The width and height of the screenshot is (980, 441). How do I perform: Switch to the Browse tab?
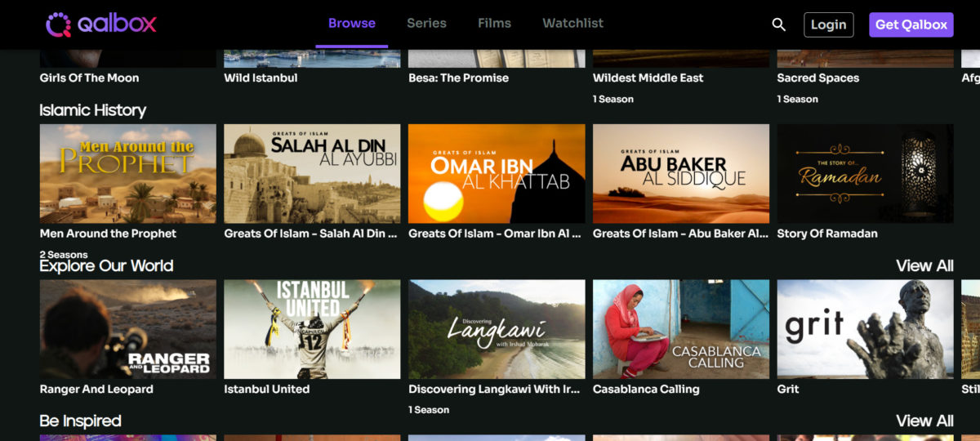352,23
